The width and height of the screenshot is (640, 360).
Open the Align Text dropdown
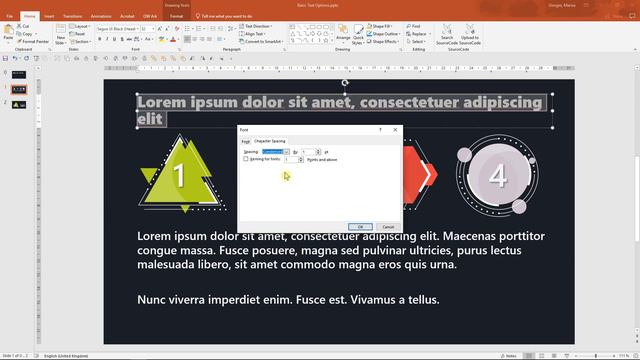pyautogui.click(x=253, y=34)
